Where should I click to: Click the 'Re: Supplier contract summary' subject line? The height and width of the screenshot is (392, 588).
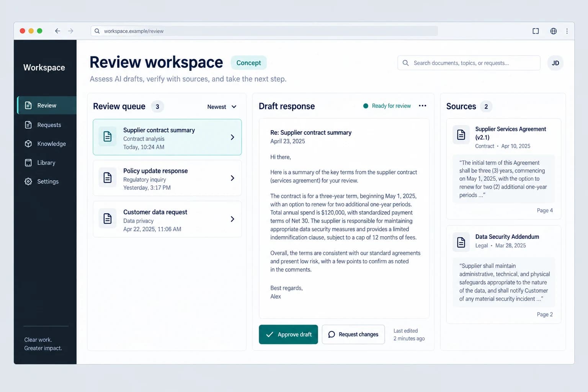click(311, 132)
